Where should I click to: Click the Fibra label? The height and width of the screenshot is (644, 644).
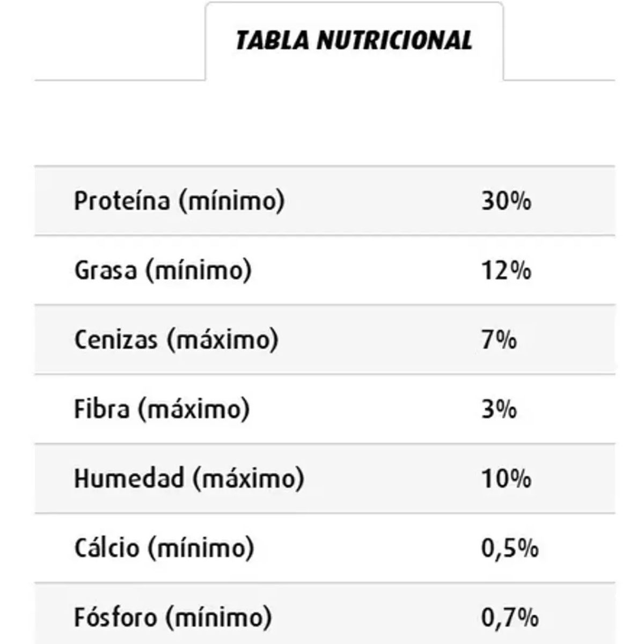coord(101,409)
